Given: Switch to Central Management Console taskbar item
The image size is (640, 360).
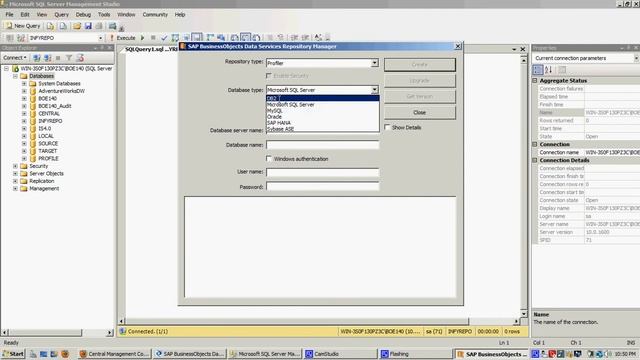Looking at the screenshot, I should click(x=114, y=354).
